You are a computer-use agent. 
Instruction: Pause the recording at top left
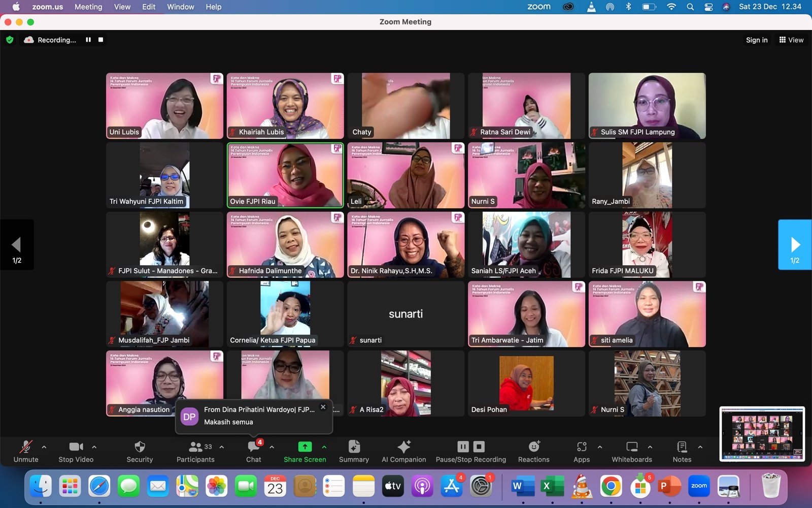click(88, 40)
